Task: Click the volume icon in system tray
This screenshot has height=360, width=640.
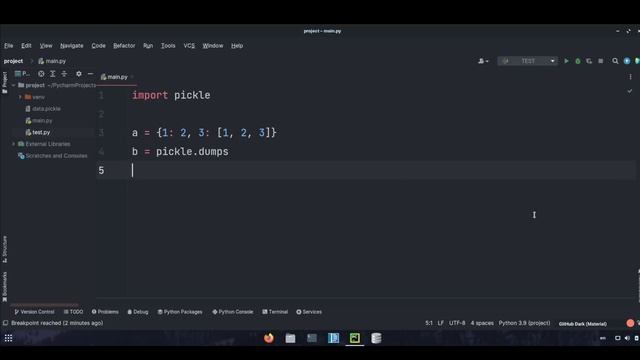Action: point(627,338)
